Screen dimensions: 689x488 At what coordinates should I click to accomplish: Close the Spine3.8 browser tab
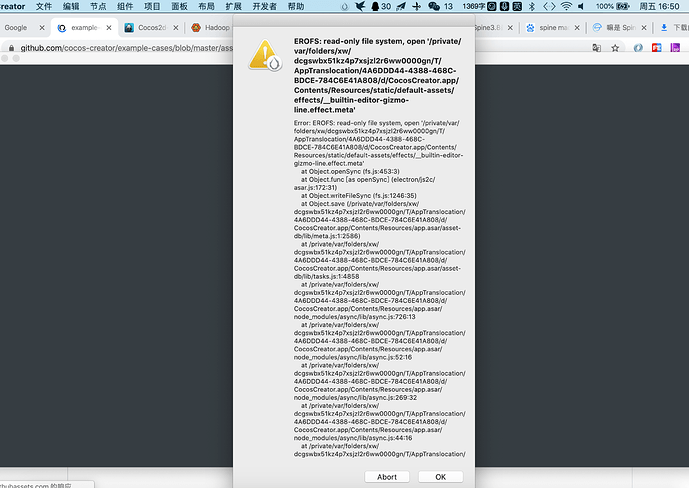510,28
